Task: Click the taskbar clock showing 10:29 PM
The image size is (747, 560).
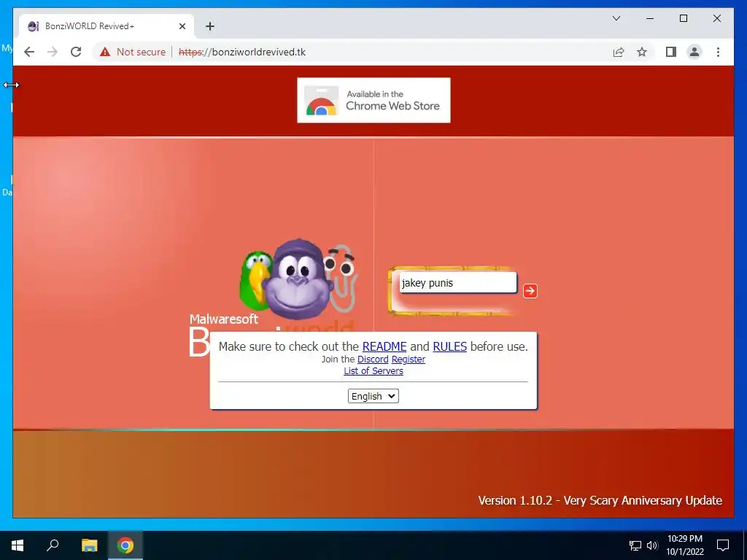Action: click(684, 545)
